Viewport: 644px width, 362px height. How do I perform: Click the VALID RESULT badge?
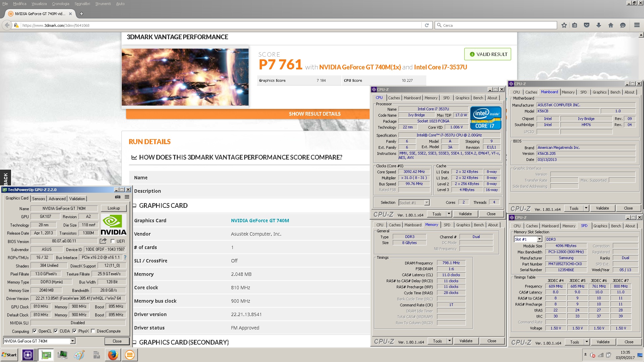pyautogui.click(x=488, y=54)
